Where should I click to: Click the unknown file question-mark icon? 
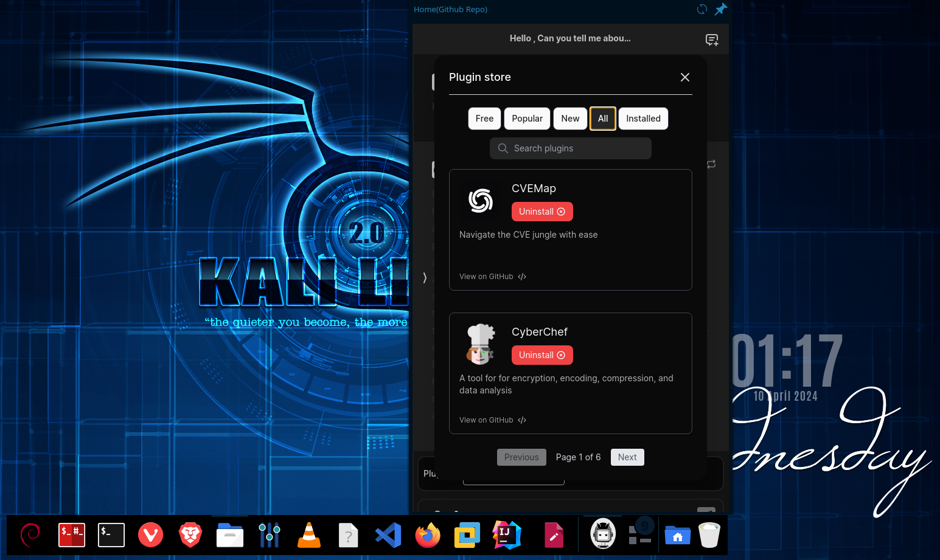click(x=349, y=535)
